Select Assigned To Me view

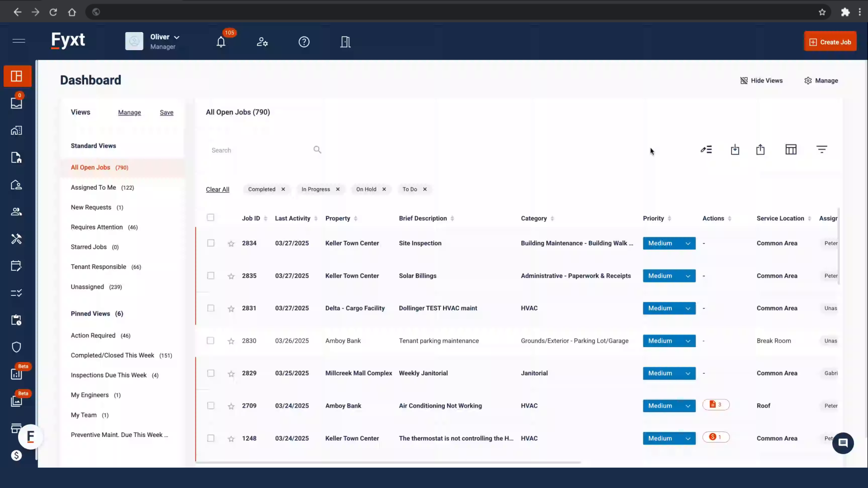[x=102, y=188]
